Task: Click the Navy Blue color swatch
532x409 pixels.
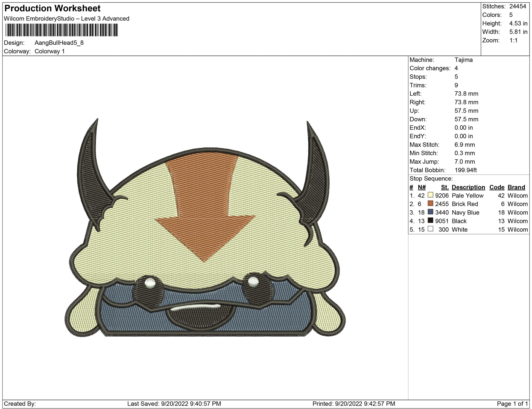Action: 430,212
